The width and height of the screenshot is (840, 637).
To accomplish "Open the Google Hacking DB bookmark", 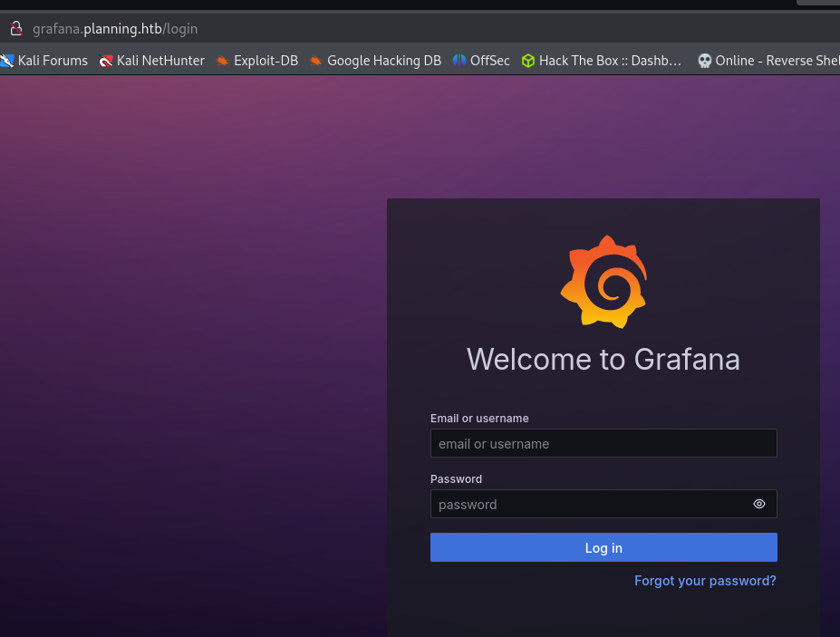I will click(x=375, y=61).
